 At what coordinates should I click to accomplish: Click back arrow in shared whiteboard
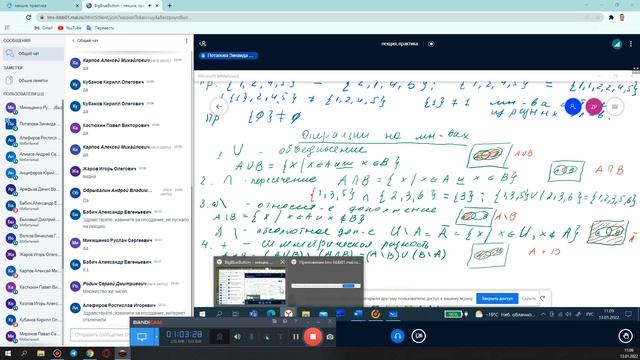point(219,107)
